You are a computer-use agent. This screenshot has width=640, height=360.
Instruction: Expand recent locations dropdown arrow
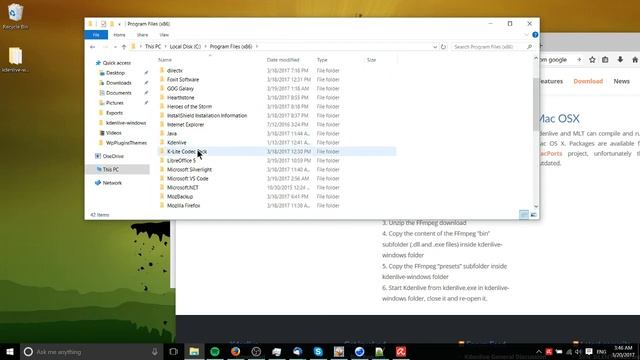point(115,47)
